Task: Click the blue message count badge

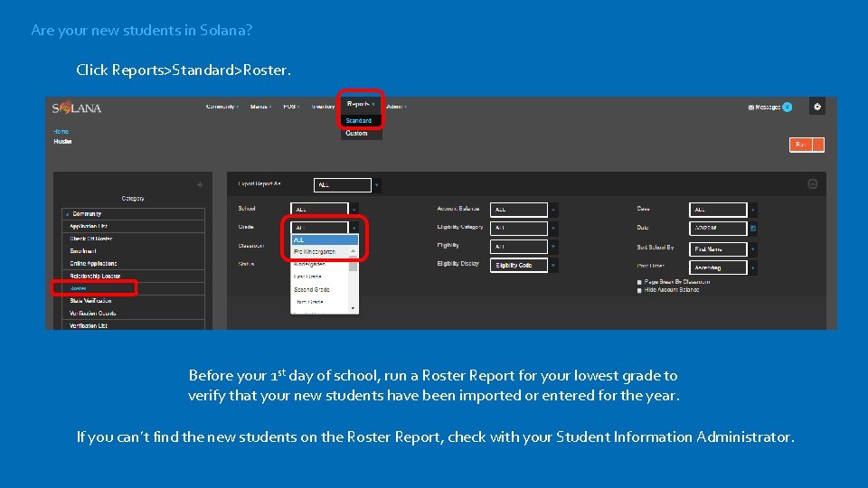Action: pyautogui.click(x=788, y=108)
